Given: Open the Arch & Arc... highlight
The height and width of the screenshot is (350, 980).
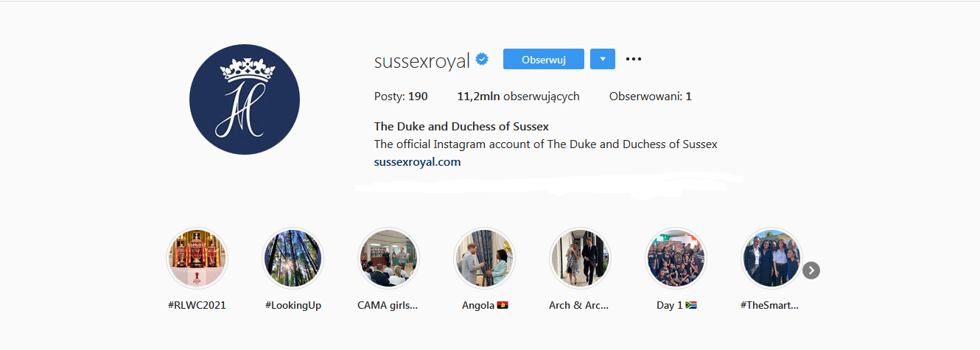Looking at the screenshot, I should pyautogui.click(x=580, y=258).
